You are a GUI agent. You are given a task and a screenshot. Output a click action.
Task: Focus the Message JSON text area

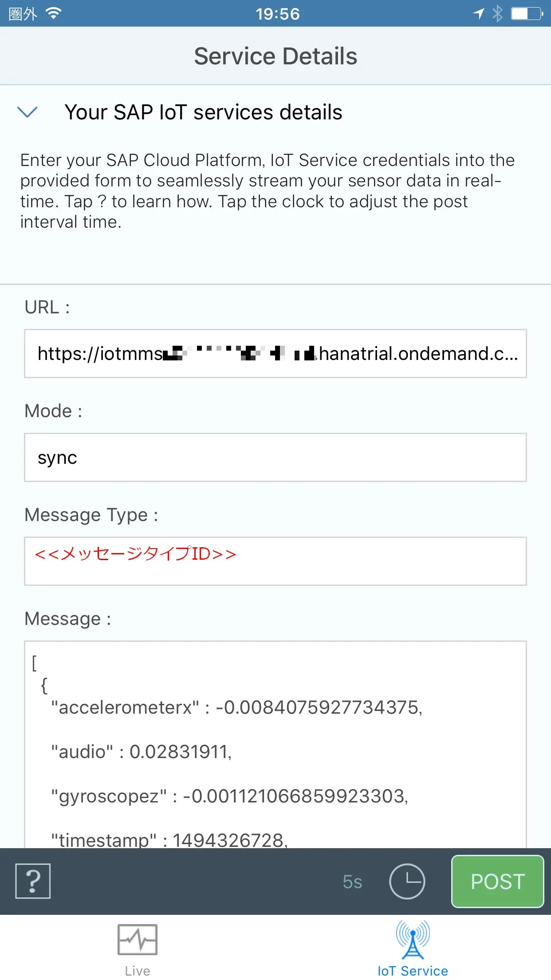(275, 744)
